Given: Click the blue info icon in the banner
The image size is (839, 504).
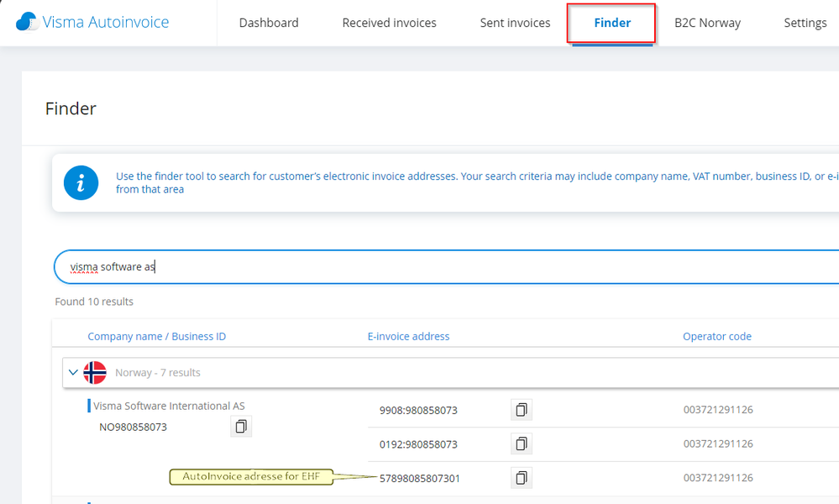Looking at the screenshot, I should click(x=81, y=183).
